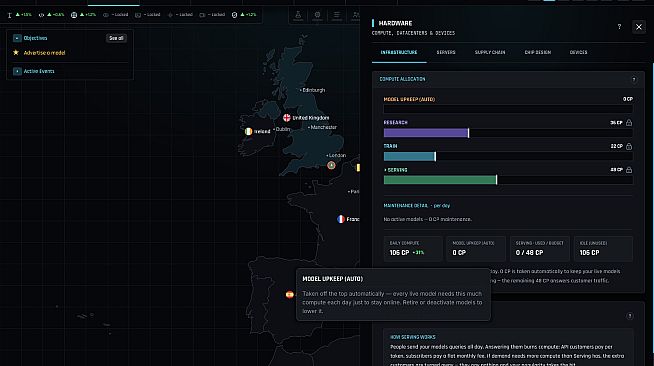Open the Chip Design tab

538,53
